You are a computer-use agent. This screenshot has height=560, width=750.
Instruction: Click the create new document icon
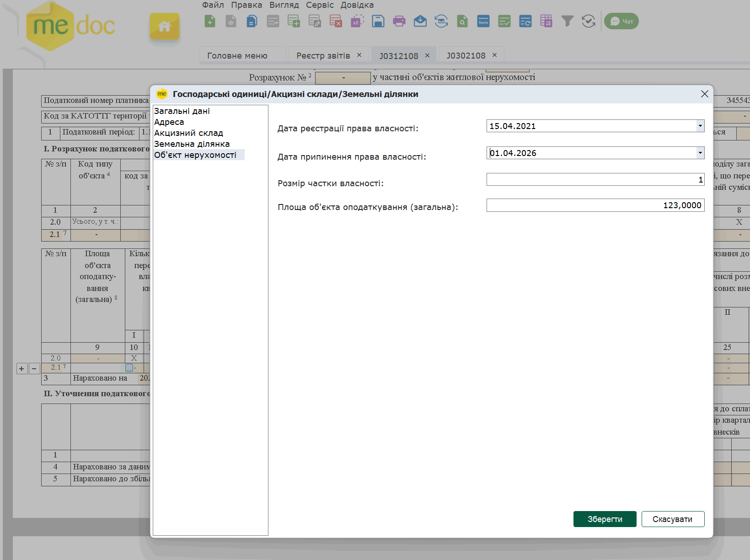(x=209, y=21)
